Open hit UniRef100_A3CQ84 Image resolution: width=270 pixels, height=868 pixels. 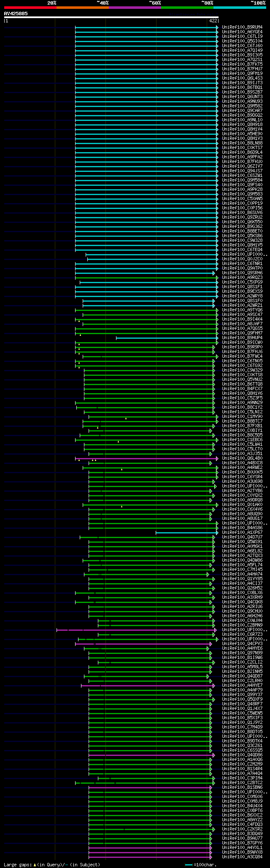coord(242,857)
